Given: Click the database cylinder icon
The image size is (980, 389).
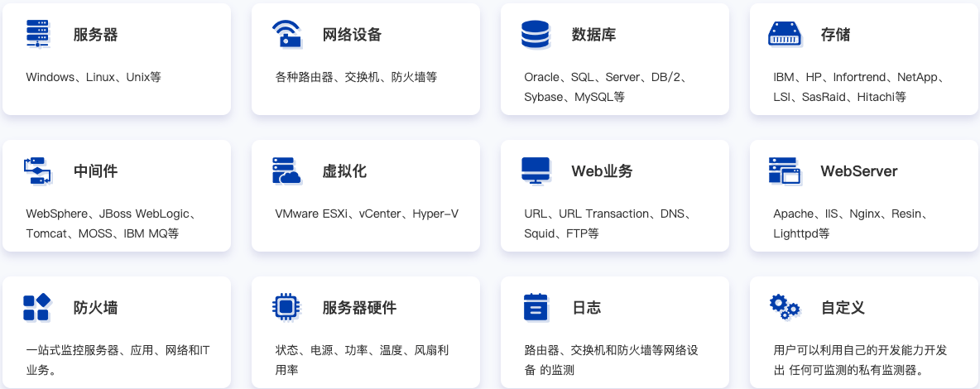Looking at the screenshot, I should pos(535,34).
